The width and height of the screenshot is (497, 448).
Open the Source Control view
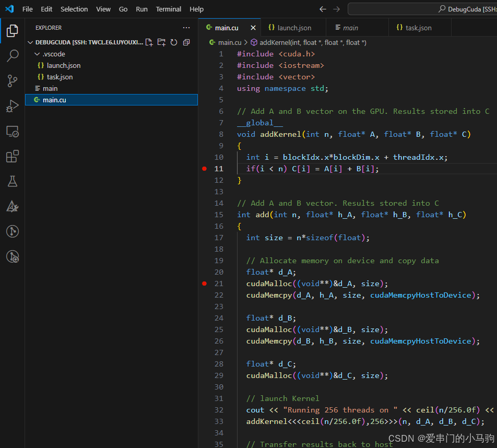pyautogui.click(x=13, y=81)
